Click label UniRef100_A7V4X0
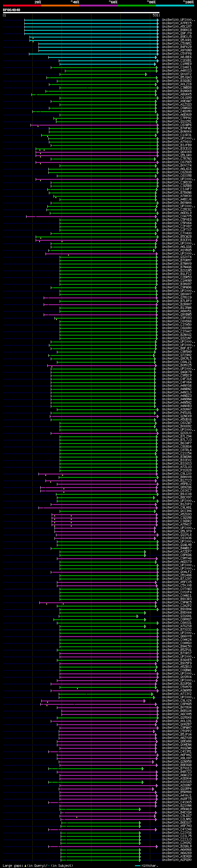Image resolution: width=197 pixels, height=868 pixels. pos(177,142)
